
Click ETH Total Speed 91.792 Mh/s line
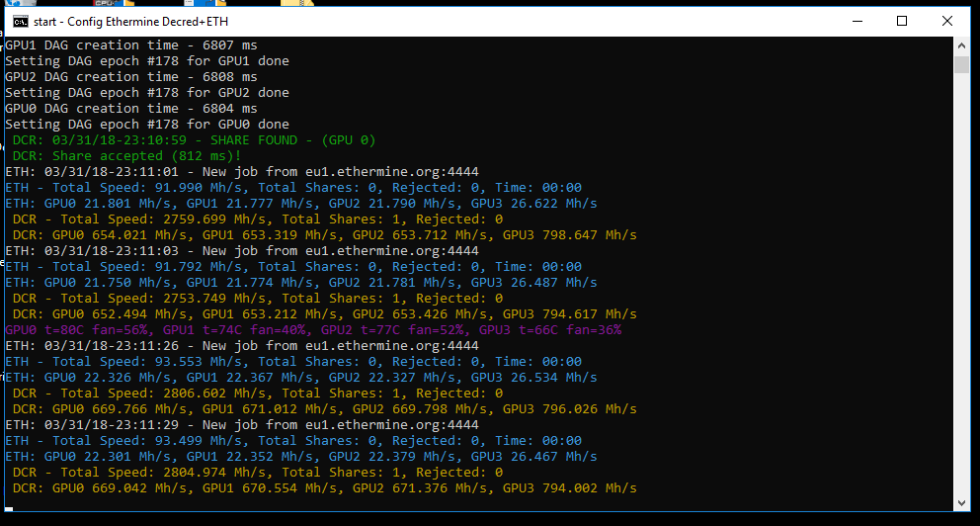pos(293,267)
